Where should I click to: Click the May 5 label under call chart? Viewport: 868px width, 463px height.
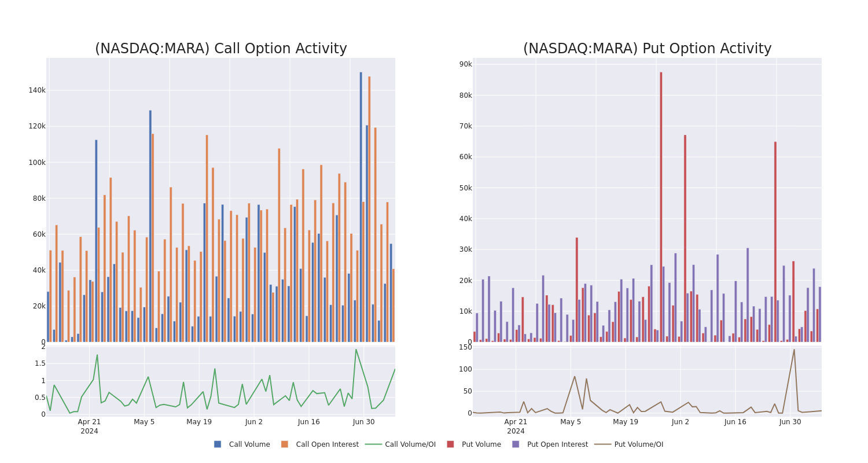click(144, 422)
